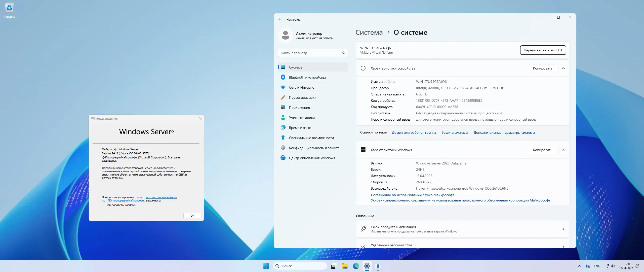This screenshot has height=272, width=644.
Task: Open Конфиденциальность и защита section
Action: click(x=314, y=148)
